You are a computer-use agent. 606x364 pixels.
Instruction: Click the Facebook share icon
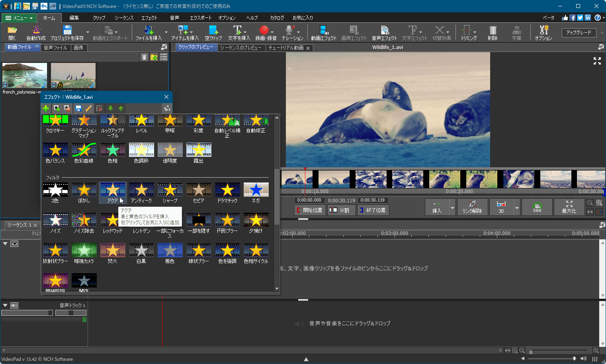[572, 18]
